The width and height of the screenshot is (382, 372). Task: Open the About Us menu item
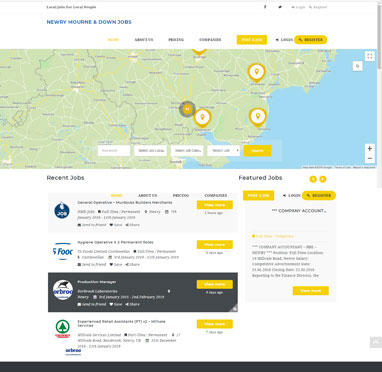[144, 40]
